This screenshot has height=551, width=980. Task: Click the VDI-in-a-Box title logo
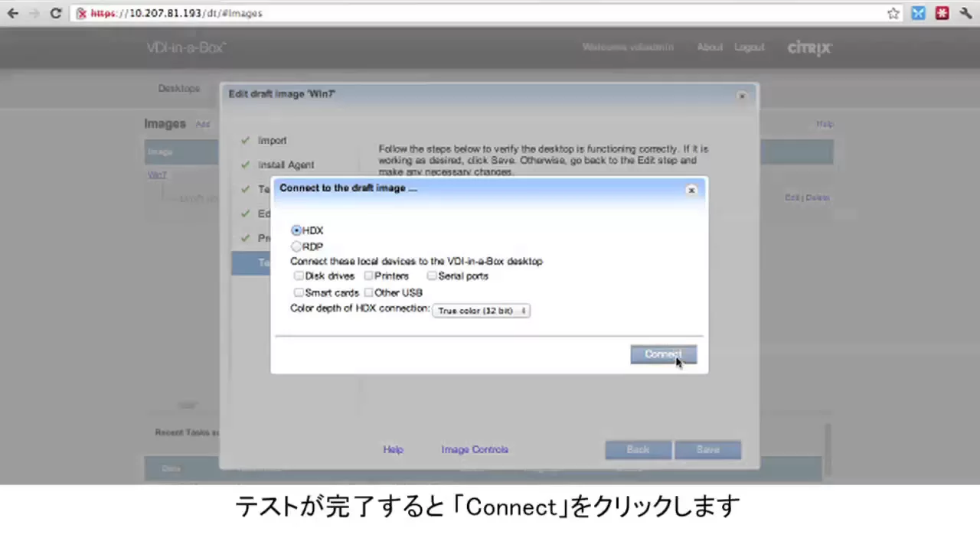pos(186,47)
